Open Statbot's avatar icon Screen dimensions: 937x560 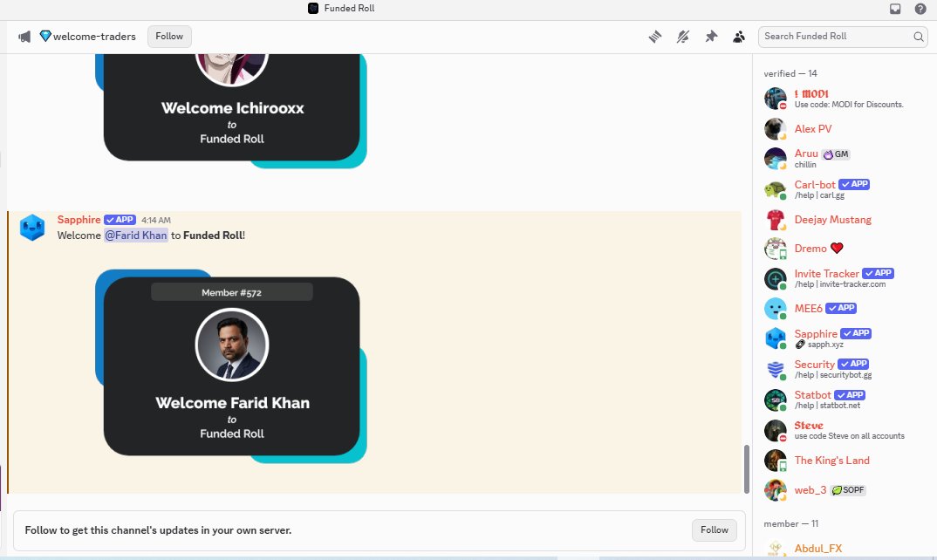pyautogui.click(x=775, y=400)
